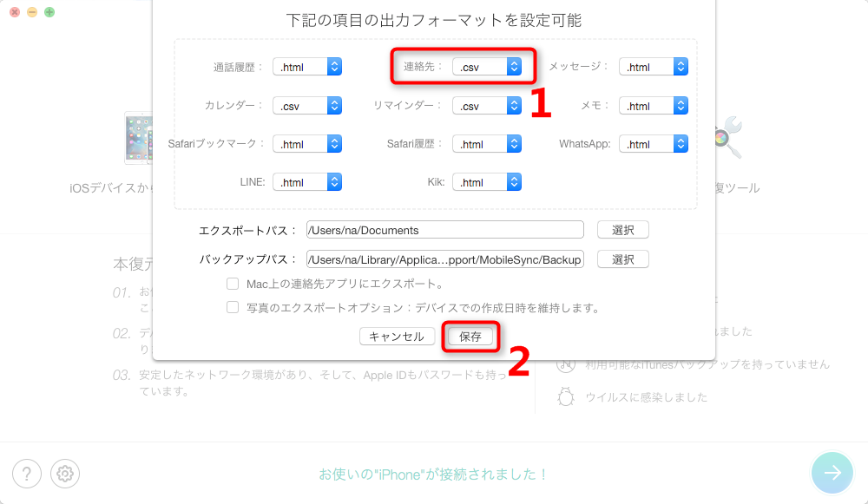
Task: Open the Safariブックマーク format dropdown
Action: coord(307,144)
